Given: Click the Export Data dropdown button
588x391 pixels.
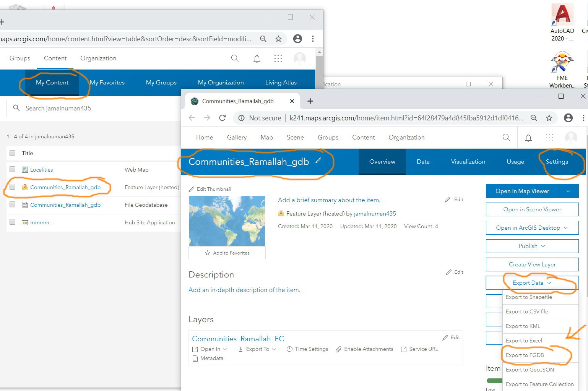Looking at the screenshot, I should point(532,283).
